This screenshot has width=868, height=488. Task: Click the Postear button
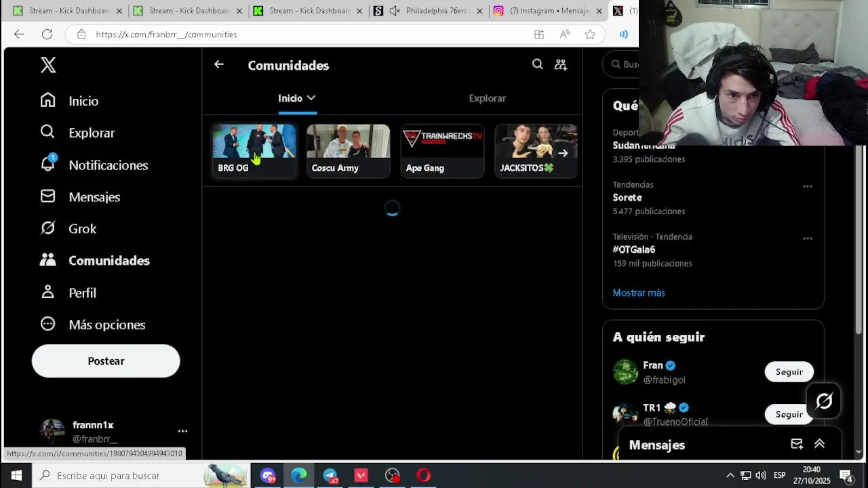click(106, 361)
